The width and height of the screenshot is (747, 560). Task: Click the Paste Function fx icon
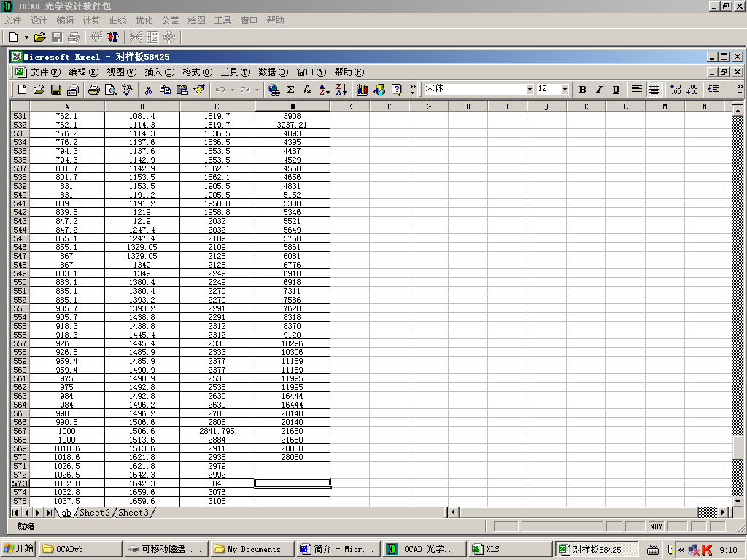[x=307, y=90]
